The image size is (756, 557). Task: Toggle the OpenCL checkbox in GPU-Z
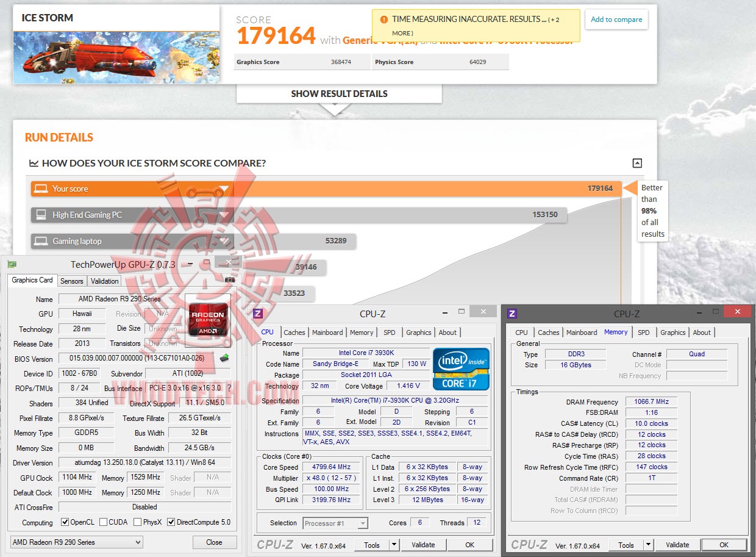click(x=65, y=522)
